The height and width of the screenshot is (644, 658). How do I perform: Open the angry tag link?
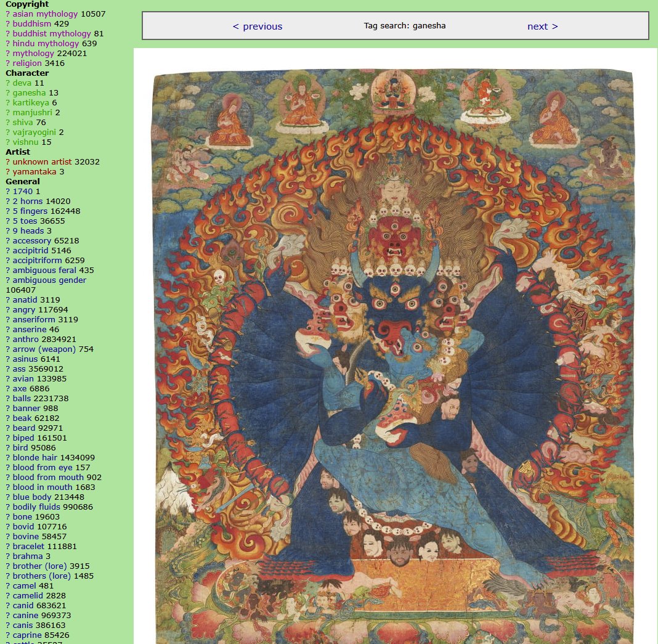coord(24,310)
